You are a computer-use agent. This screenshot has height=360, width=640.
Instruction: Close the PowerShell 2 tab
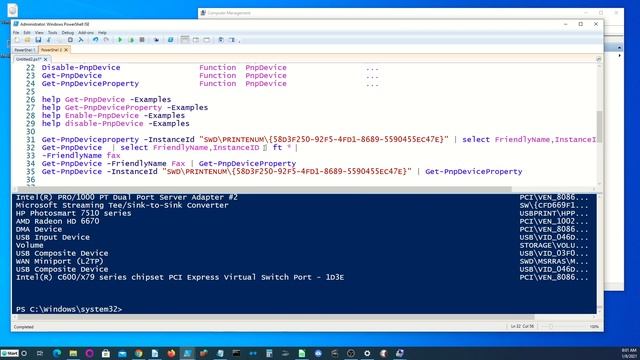(66, 50)
